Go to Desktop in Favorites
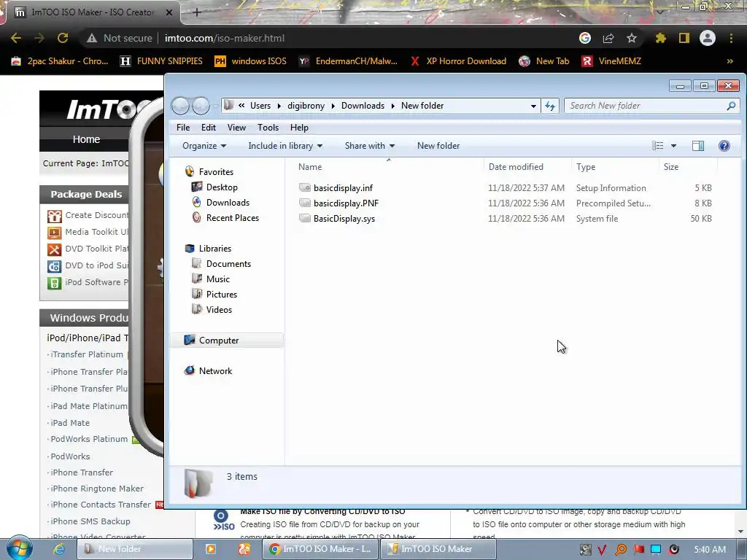This screenshot has width=747, height=560. (x=222, y=187)
